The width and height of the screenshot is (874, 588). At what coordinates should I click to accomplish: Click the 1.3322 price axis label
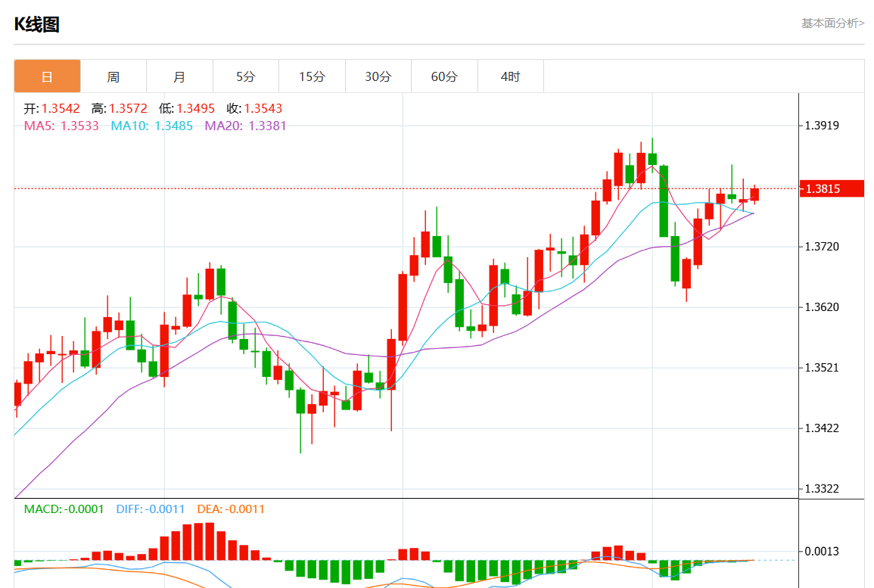click(822, 489)
